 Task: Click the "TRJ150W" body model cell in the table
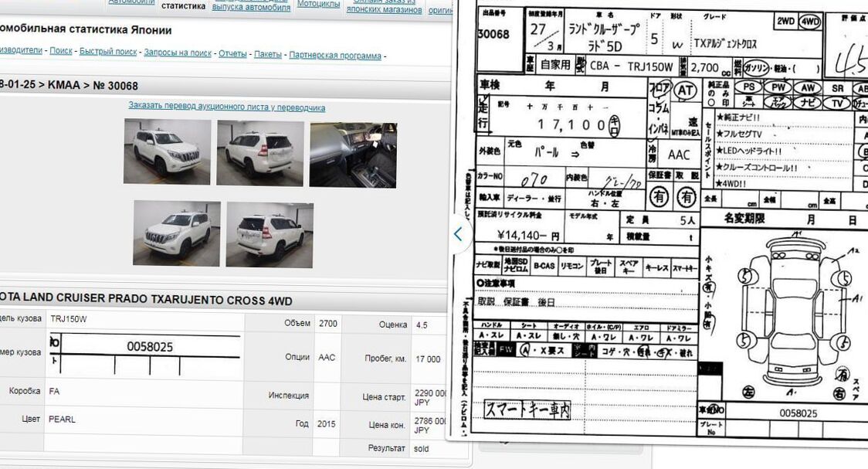coord(69,319)
